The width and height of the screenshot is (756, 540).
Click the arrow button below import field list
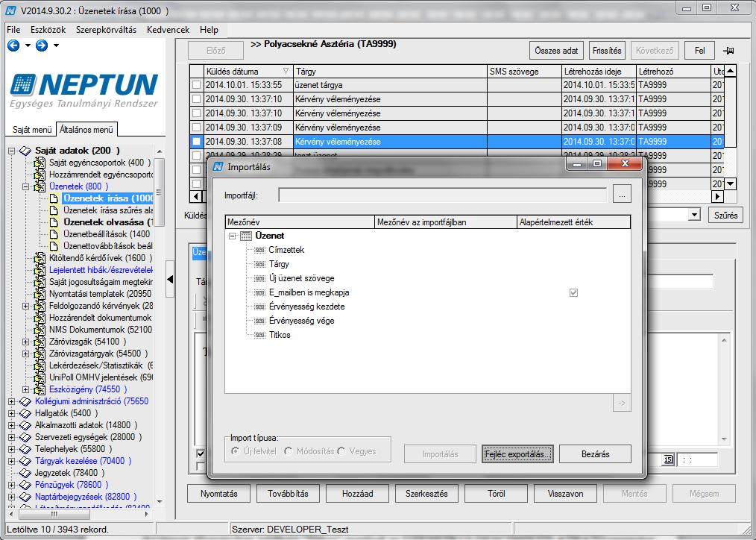click(622, 403)
